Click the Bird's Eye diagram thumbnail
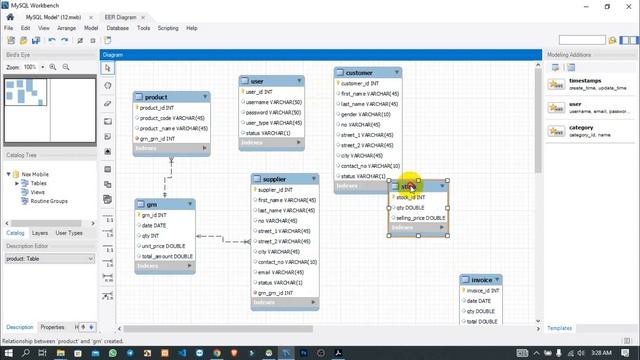640x360 pixels. (x=50, y=110)
